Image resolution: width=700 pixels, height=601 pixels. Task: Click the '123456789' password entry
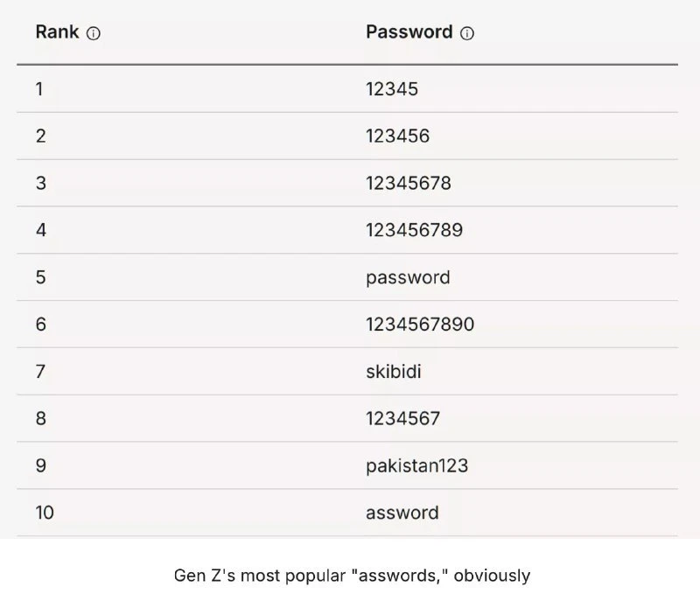414,230
